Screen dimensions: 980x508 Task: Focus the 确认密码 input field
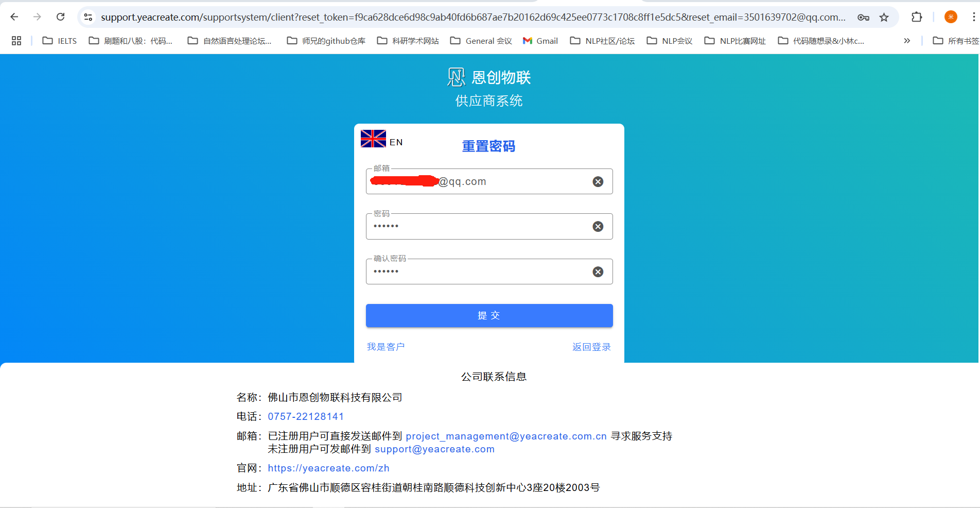point(479,272)
